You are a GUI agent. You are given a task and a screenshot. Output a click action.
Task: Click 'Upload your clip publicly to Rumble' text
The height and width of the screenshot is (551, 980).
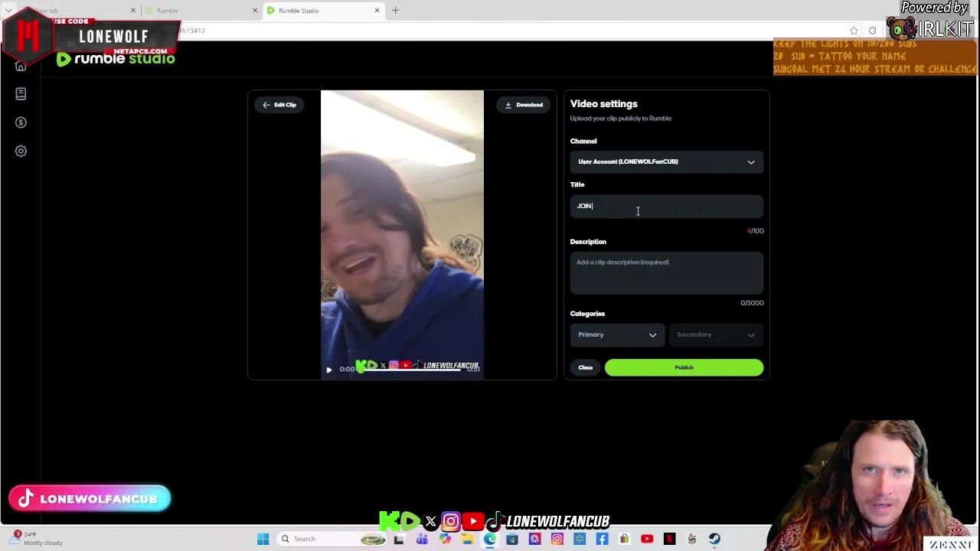tap(620, 119)
